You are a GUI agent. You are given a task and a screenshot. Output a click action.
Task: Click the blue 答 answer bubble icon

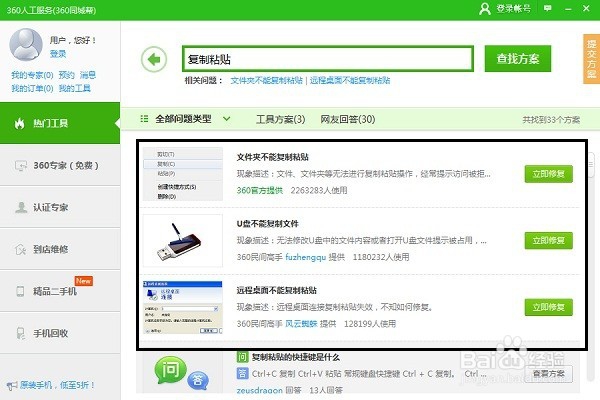coord(198,380)
